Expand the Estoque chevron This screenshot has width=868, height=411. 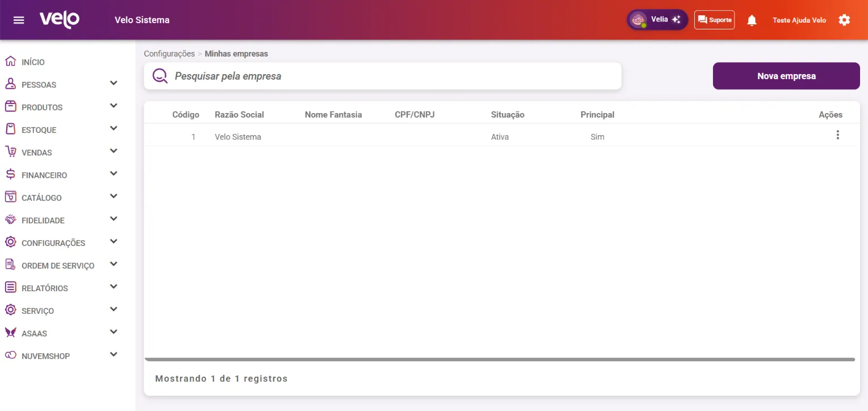(x=114, y=128)
